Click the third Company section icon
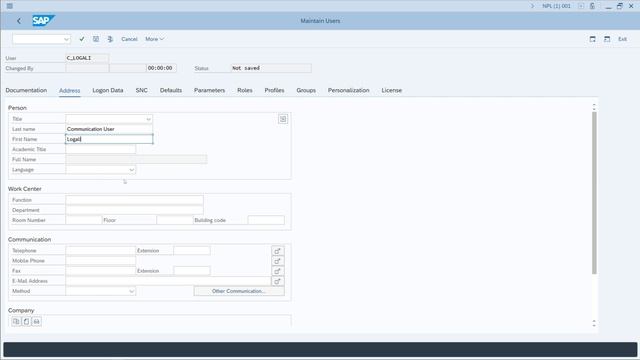This screenshot has width=640, height=360. point(36,322)
